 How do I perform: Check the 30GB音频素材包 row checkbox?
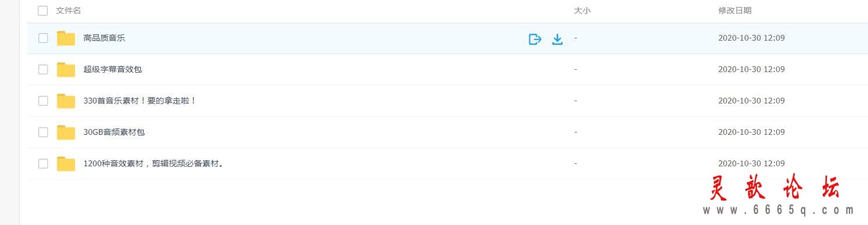43,133
